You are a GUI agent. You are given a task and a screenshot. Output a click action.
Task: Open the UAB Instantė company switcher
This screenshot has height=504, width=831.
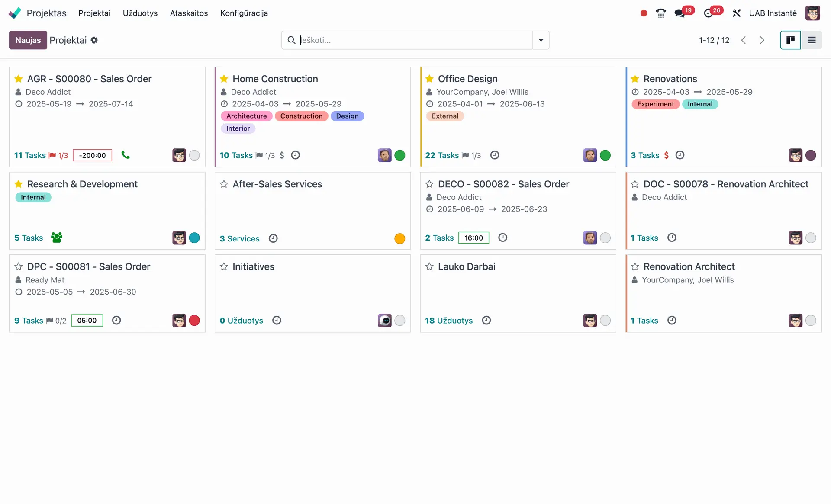point(773,13)
